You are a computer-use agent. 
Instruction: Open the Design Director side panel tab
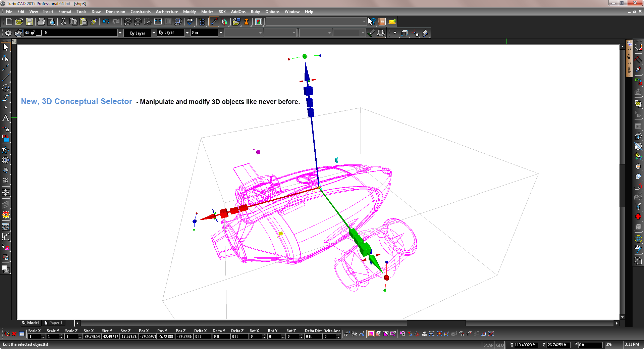[629, 58]
